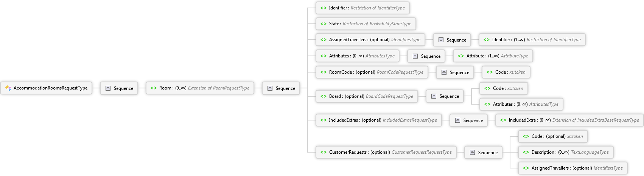Select the top-level Identifier element node

(x=362, y=8)
